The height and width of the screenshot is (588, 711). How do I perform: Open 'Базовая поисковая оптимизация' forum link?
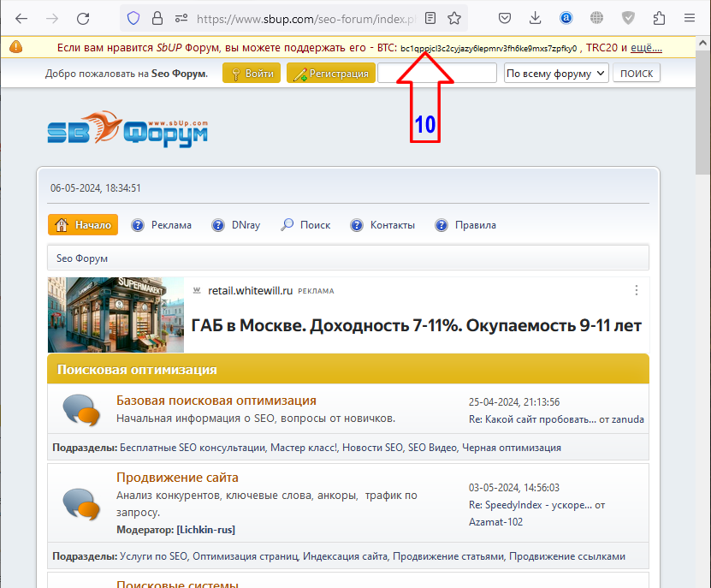point(216,401)
